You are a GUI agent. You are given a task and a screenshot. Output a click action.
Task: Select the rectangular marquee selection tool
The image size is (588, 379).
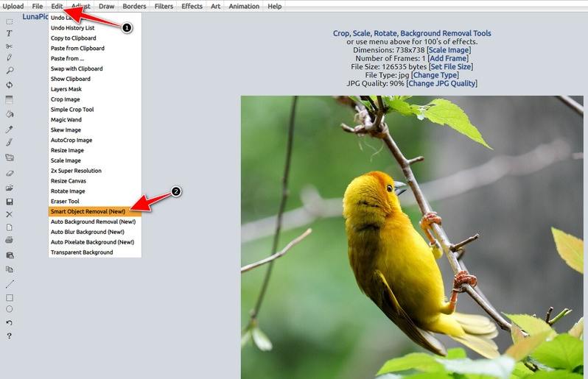pyautogui.click(x=10, y=21)
